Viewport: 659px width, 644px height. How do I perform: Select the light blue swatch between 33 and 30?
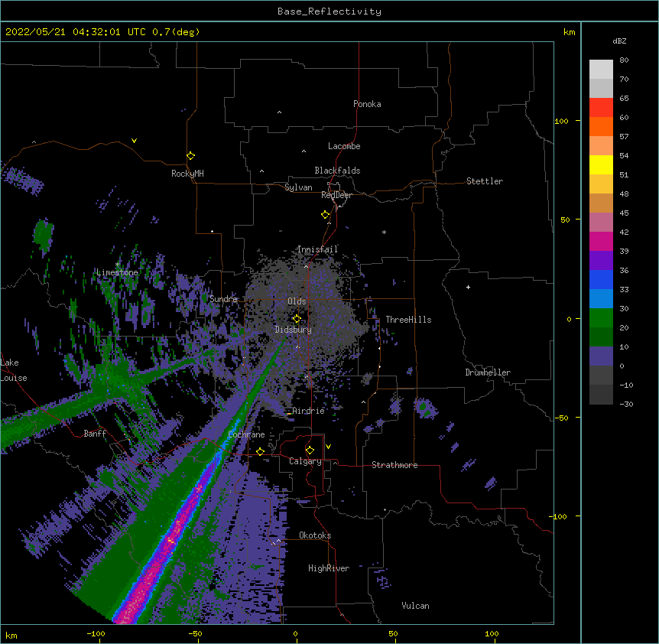click(601, 298)
